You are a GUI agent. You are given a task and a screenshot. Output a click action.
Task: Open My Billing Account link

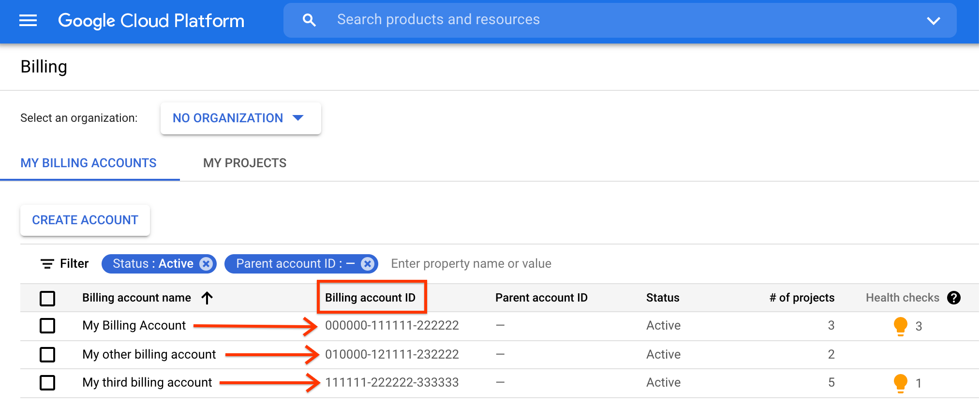pos(134,325)
